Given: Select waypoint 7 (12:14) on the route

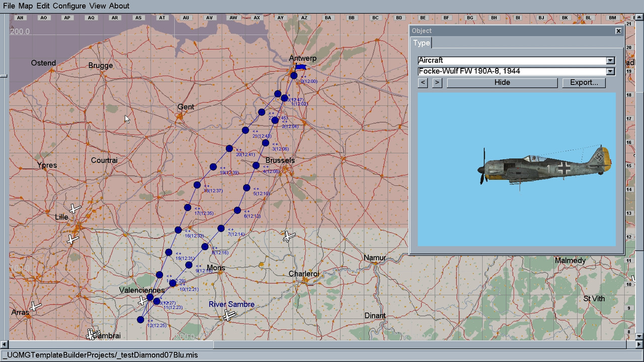Looking at the screenshot, I should pos(221,228).
